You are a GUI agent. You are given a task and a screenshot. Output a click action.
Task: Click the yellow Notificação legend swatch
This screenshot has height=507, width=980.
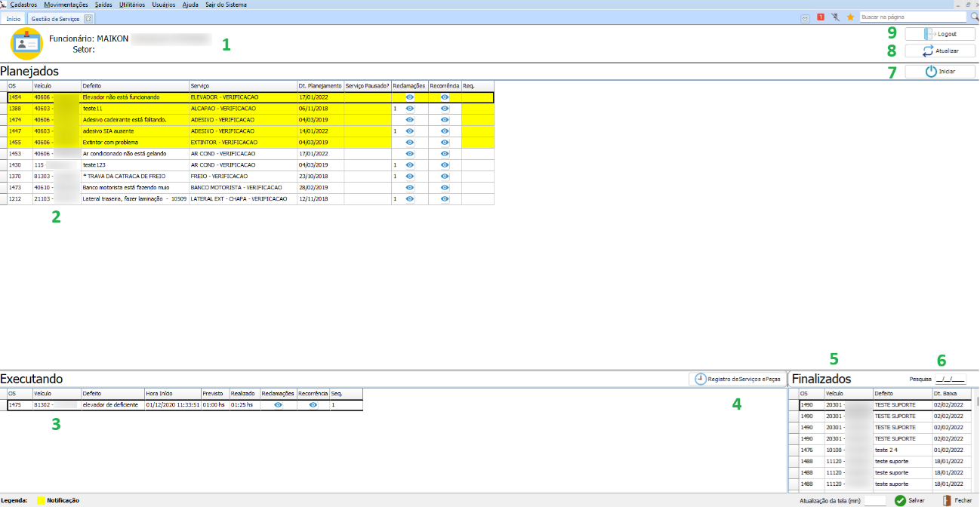point(41,500)
